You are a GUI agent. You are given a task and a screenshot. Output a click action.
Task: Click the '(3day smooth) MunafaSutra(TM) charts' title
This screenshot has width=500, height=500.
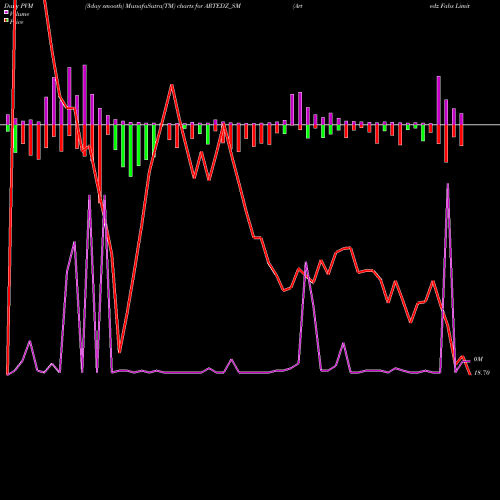coord(139,6)
